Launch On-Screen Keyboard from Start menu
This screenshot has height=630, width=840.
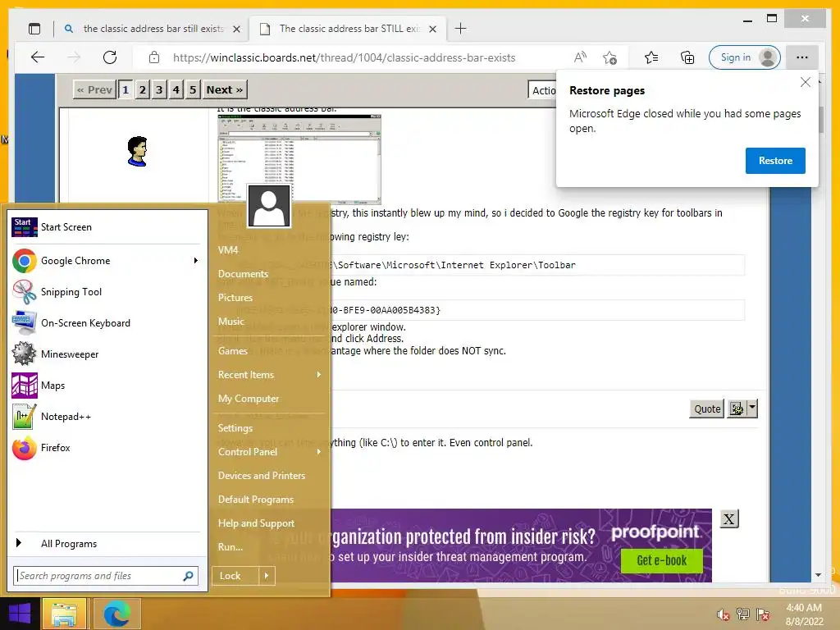pos(106,323)
